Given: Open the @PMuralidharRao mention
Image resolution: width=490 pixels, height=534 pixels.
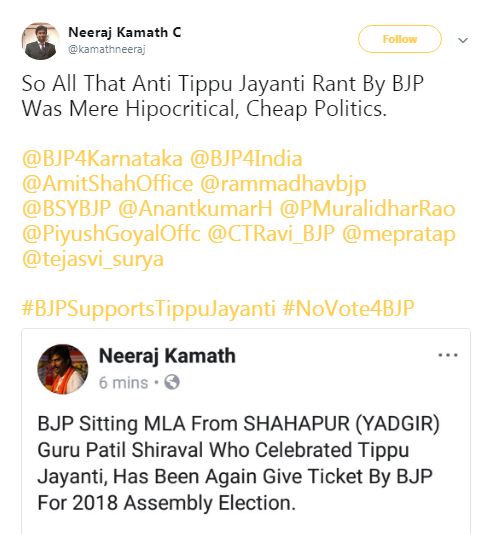Looking at the screenshot, I should (367, 209).
